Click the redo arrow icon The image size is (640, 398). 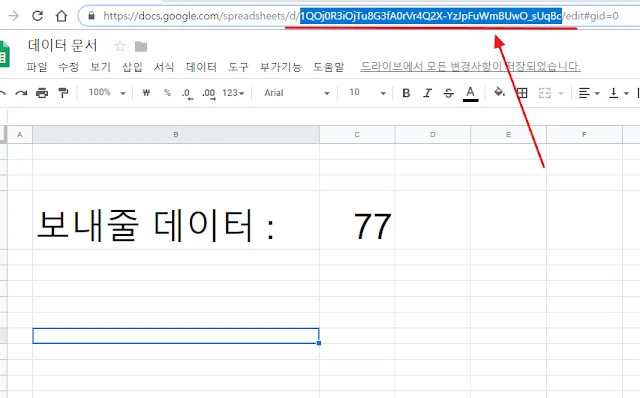(x=21, y=93)
